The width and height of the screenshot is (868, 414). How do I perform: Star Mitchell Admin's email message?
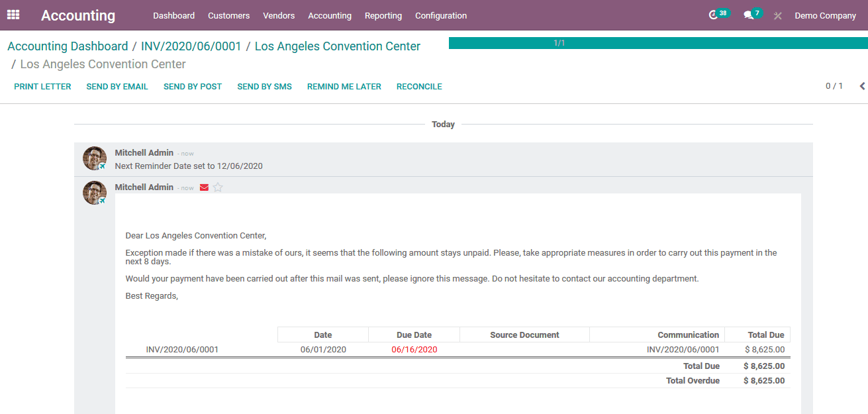coord(218,187)
